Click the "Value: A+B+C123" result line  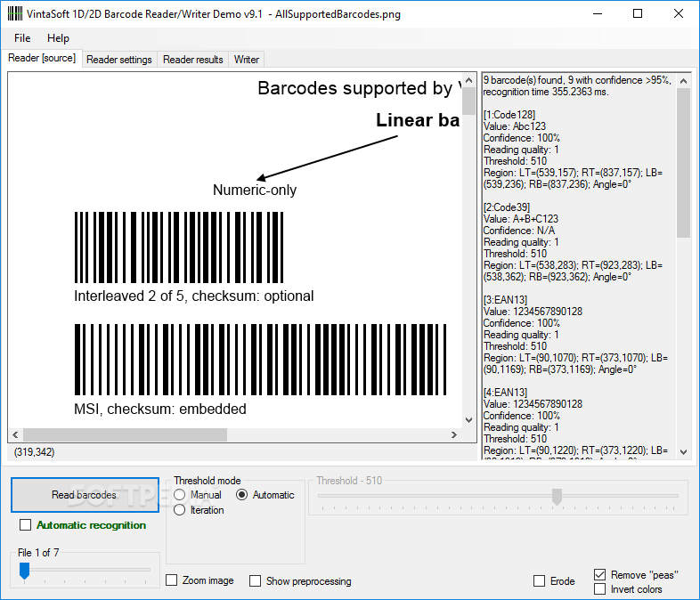point(521,219)
